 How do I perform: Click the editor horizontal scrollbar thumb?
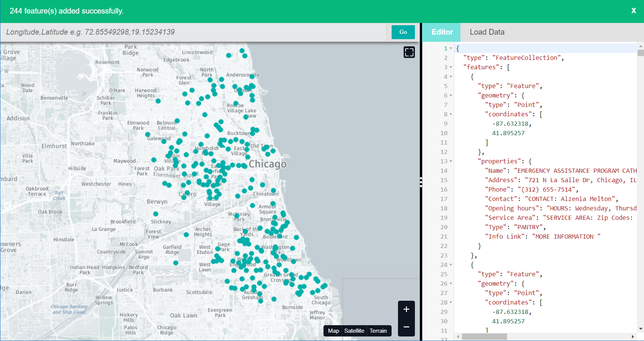click(x=484, y=336)
